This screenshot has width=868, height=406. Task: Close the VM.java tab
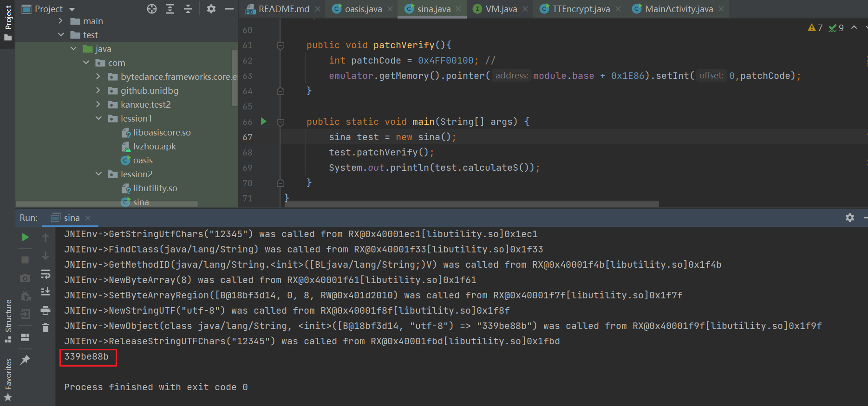pos(525,9)
